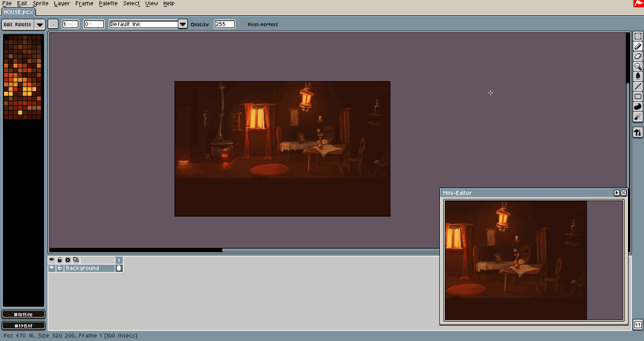
Task: Select the Background layer name
Action: point(89,268)
